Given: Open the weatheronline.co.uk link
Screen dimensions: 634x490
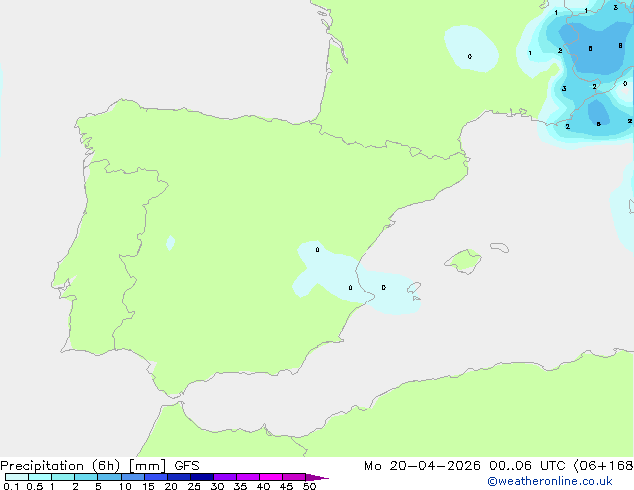Looking at the screenshot, I should click(x=550, y=481).
